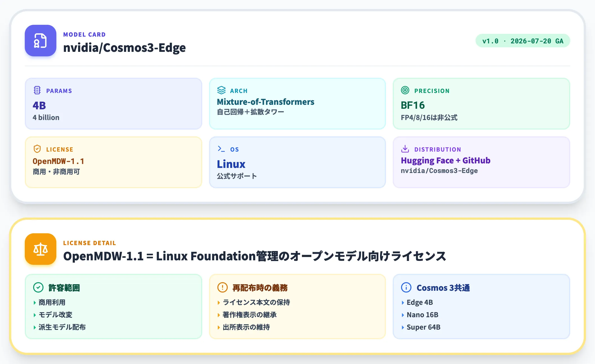The image size is (595, 364).
Task: Click the DISTRIBUTION download icon
Action: click(405, 149)
